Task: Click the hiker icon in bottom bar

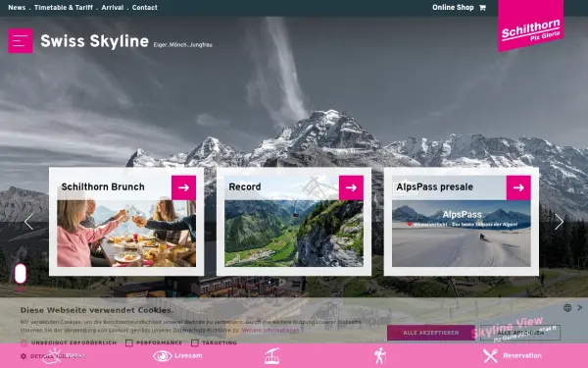Action: coord(380,356)
